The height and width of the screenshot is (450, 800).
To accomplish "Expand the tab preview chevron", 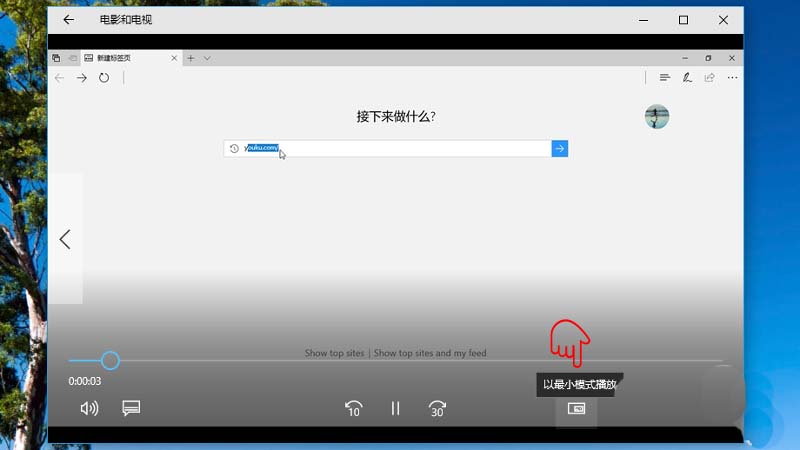I will pos(207,58).
